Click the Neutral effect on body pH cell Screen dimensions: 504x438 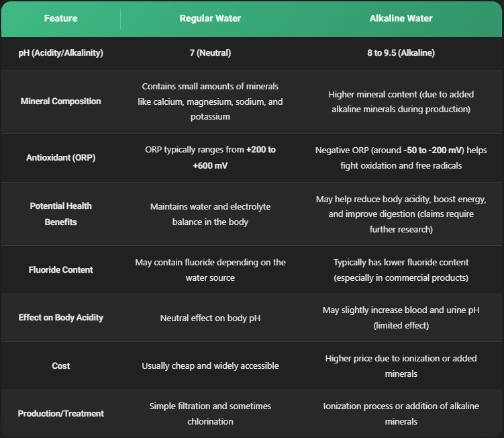[210, 318]
